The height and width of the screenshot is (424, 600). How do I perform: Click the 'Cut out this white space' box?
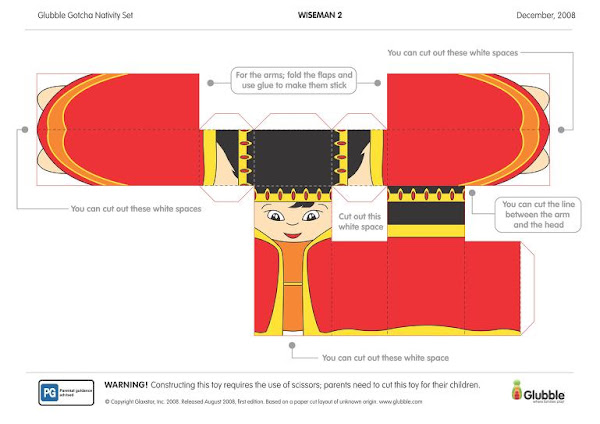(x=360, y=222)
